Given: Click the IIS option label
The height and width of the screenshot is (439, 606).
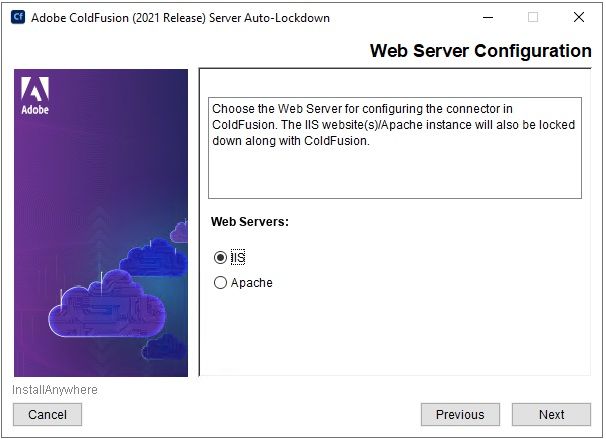Looking at the screenshot, I should point(238,257).
